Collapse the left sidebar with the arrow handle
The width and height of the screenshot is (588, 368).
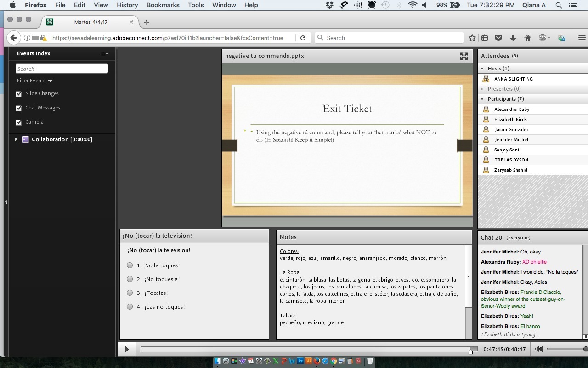point(6,202)
